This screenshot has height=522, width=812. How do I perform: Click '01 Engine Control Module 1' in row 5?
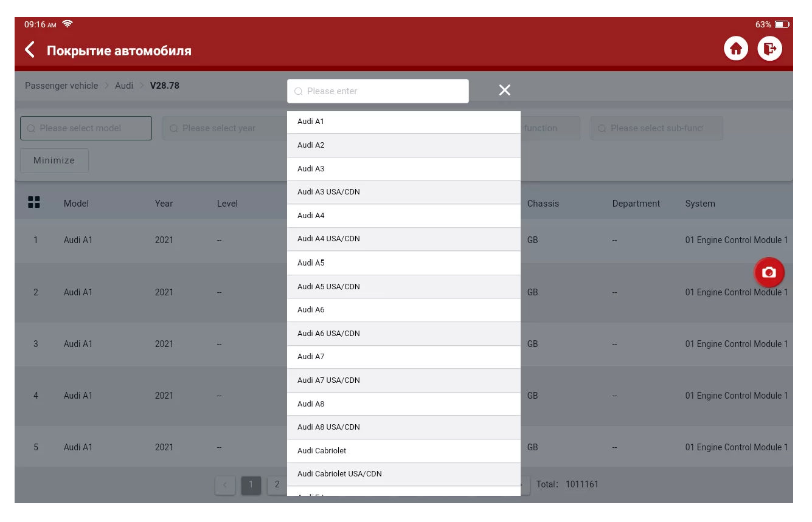[x=737, y=447]
